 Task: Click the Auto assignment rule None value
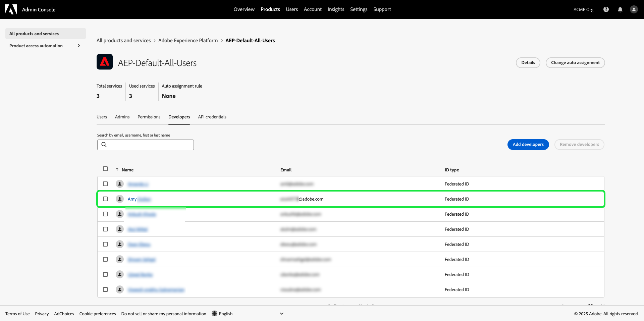click(x=169, y=96)
